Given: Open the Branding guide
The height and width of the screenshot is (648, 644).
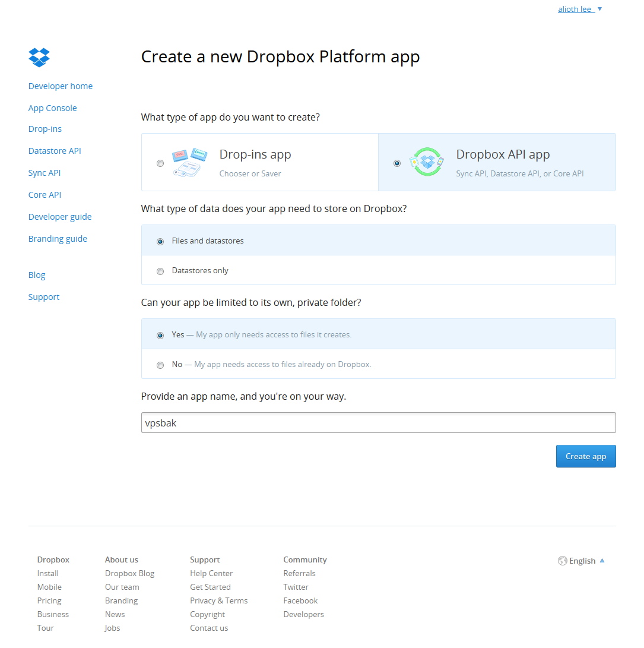Looking at the screenshot, I should (x=58, y=239).
